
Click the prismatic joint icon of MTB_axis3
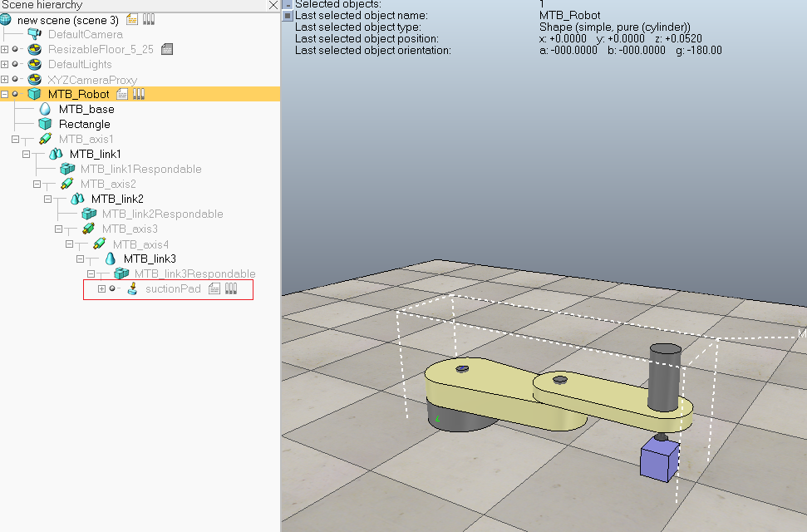tap(89, 229)
